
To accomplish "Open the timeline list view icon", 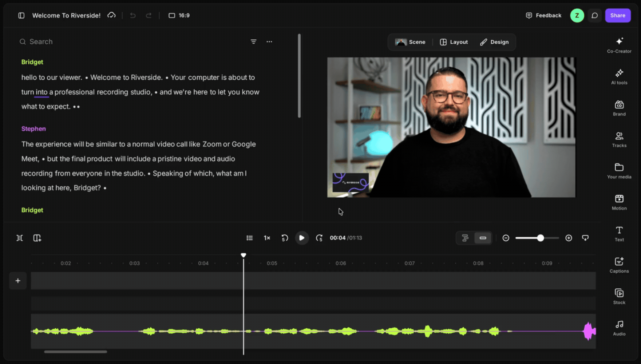I will tap(249, 238).
